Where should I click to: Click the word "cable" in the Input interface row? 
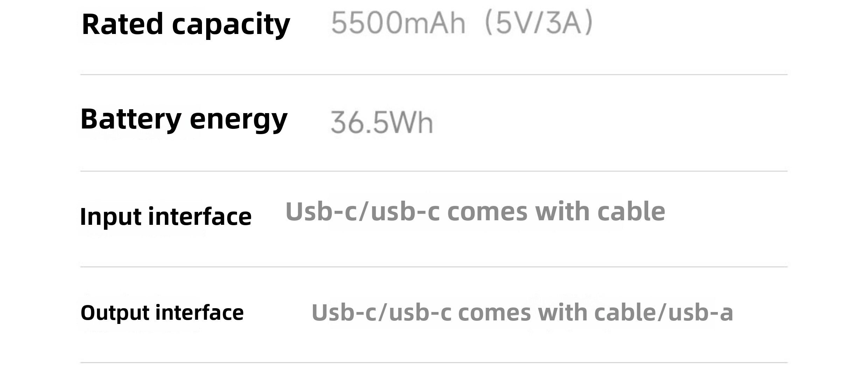(631, 212)
